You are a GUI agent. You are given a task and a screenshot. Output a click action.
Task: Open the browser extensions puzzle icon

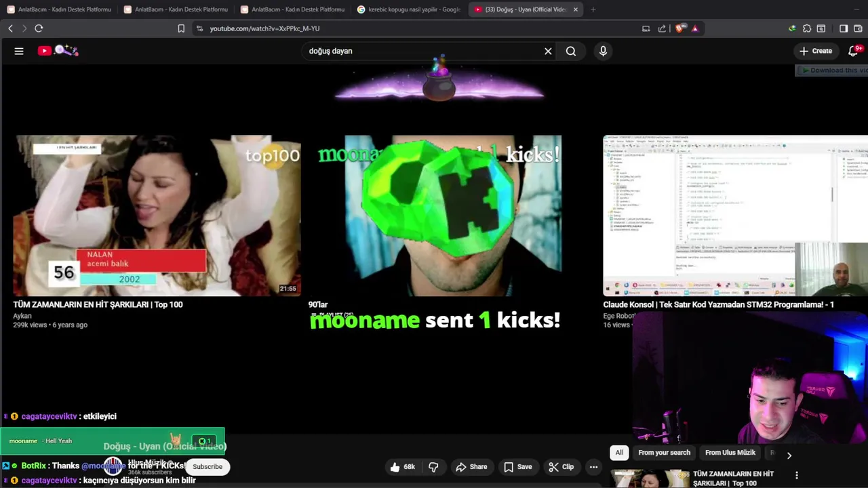(807, 28)
